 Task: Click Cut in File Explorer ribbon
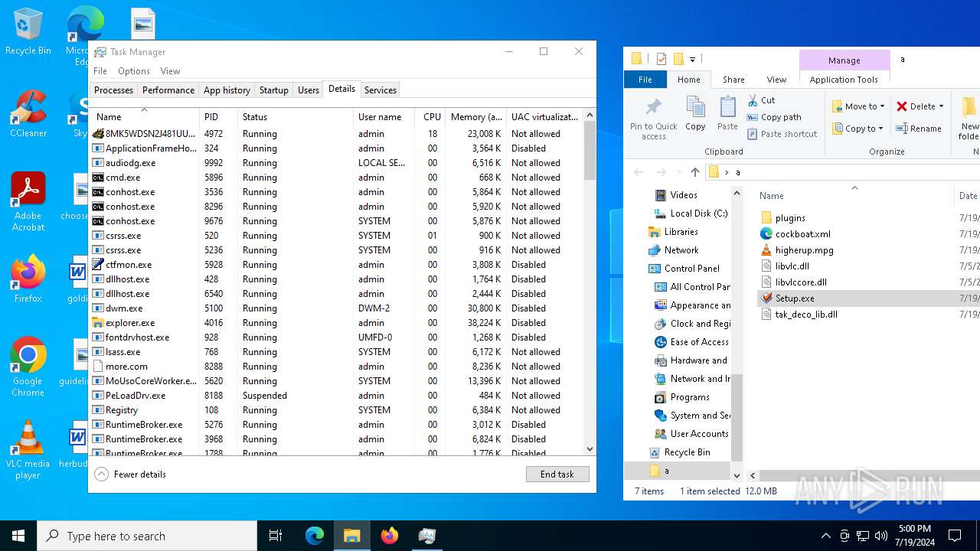tap(761, 100)
